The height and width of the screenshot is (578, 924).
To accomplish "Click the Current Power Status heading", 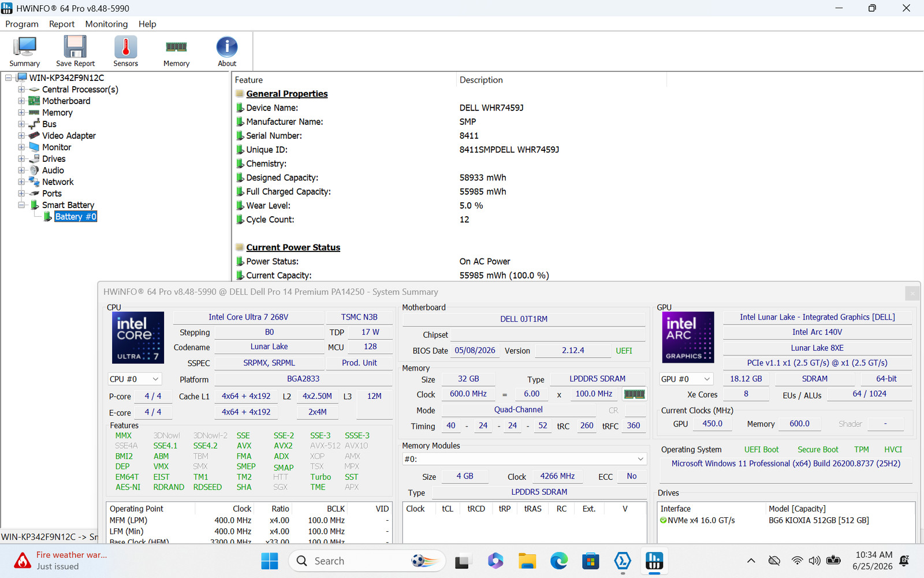I will click(293, 247).
